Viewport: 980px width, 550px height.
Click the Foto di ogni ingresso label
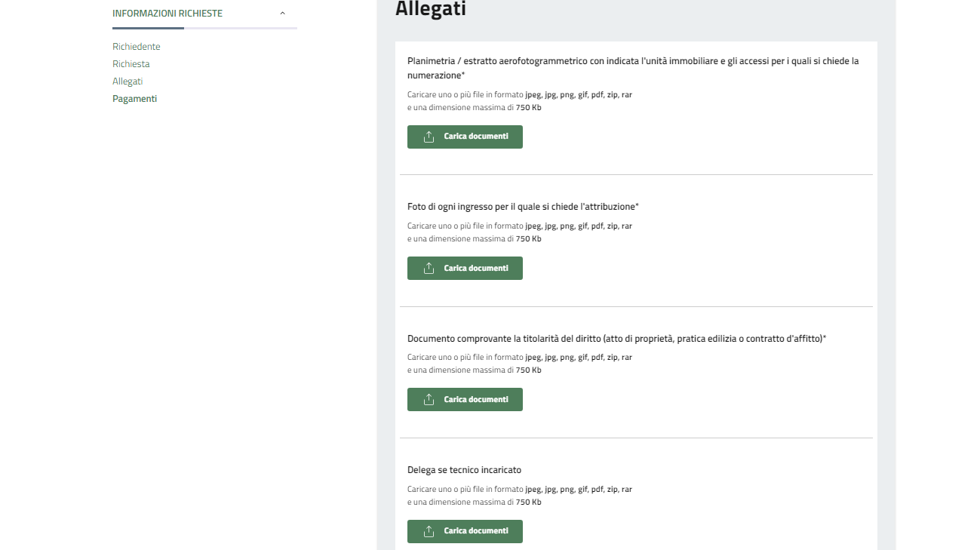point(523,207)
